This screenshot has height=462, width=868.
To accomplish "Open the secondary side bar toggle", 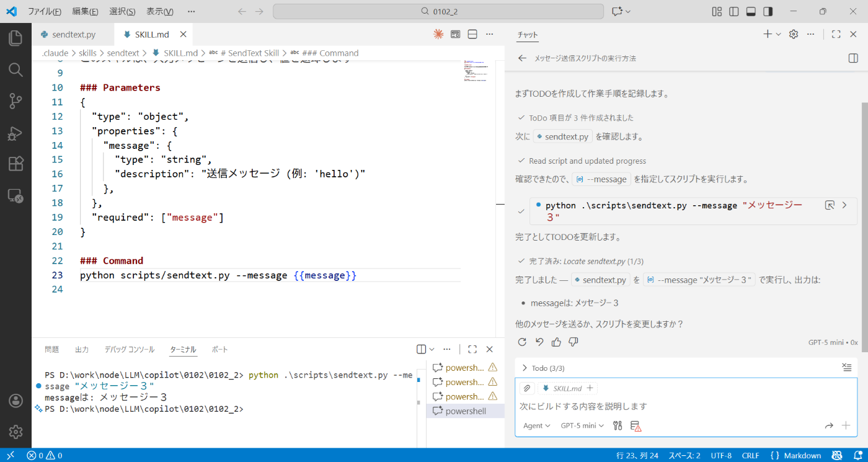I will [768, 11].
